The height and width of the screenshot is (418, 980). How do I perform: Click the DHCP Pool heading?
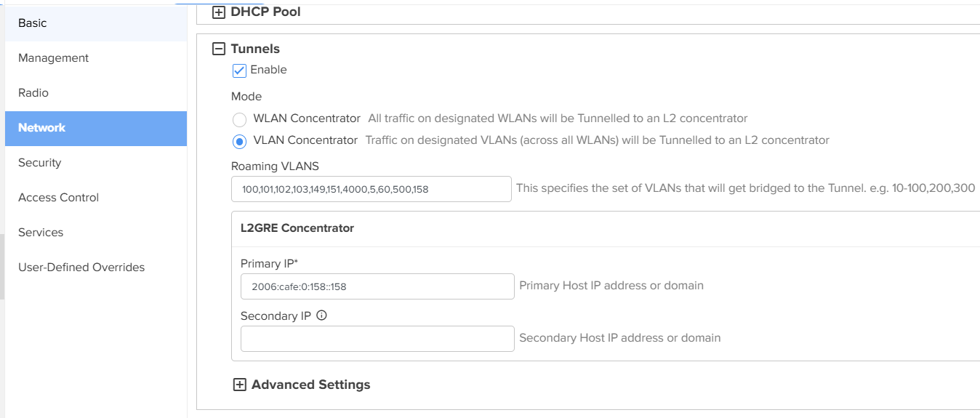pyautogui.click(x=265, y=12)
